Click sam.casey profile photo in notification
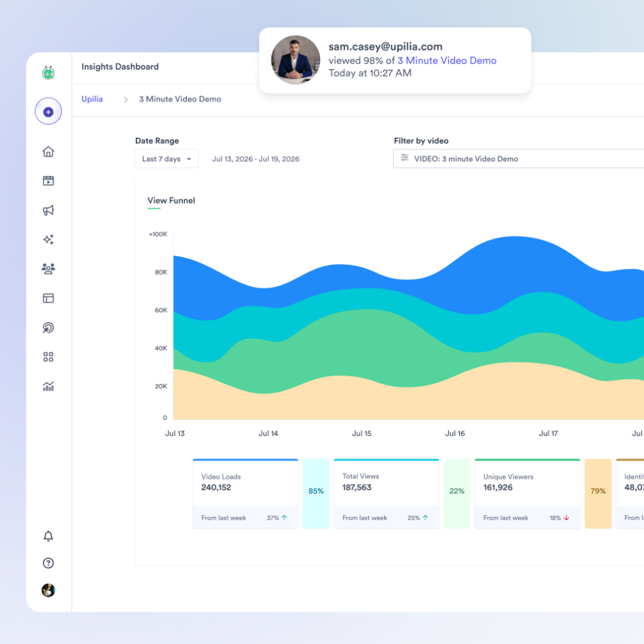The height and width of the screenshot is (644, 644). (x=296, y=60)
